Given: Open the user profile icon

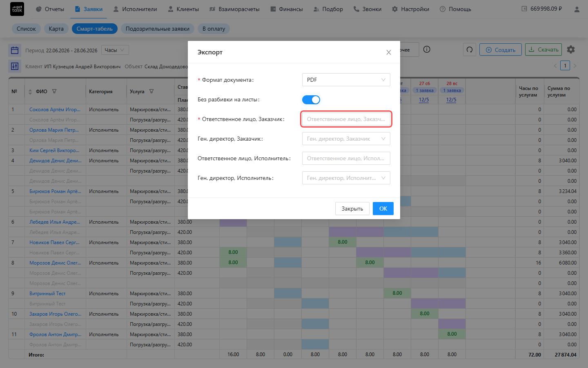Looking at the screenshot, I should click(x=577, y=9).
